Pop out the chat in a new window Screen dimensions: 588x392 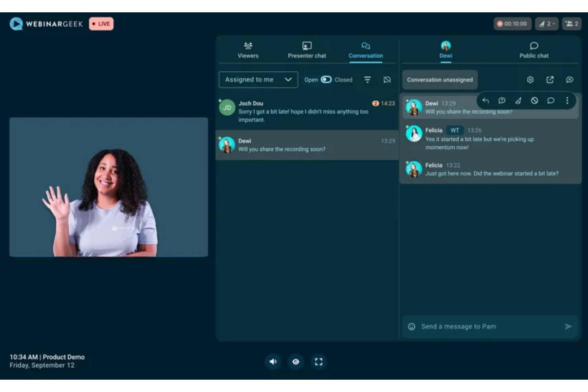click(550, 79)
